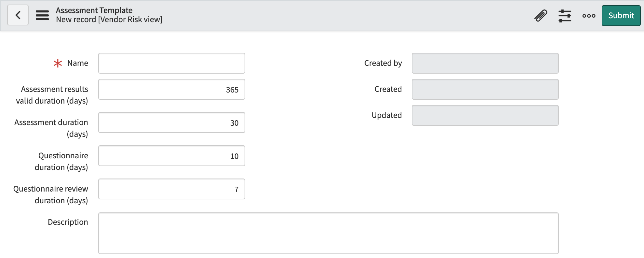Click the 'New record [Vendor Risk view]' text
Viewport: 644px width, 258px height.
[x=109, y=20]
